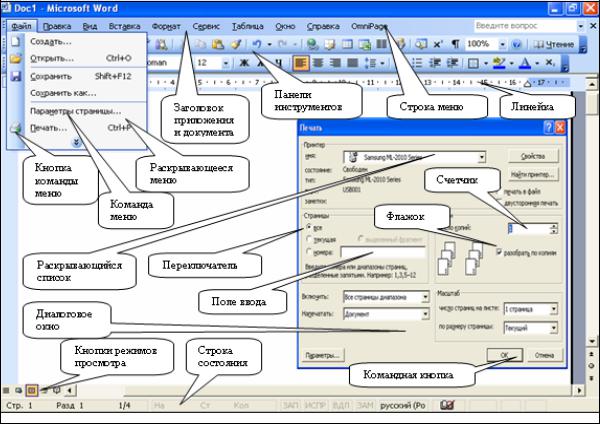600x424 pixels.
Task: Click the Font Color 'A' icon
Action: point(526,63)
